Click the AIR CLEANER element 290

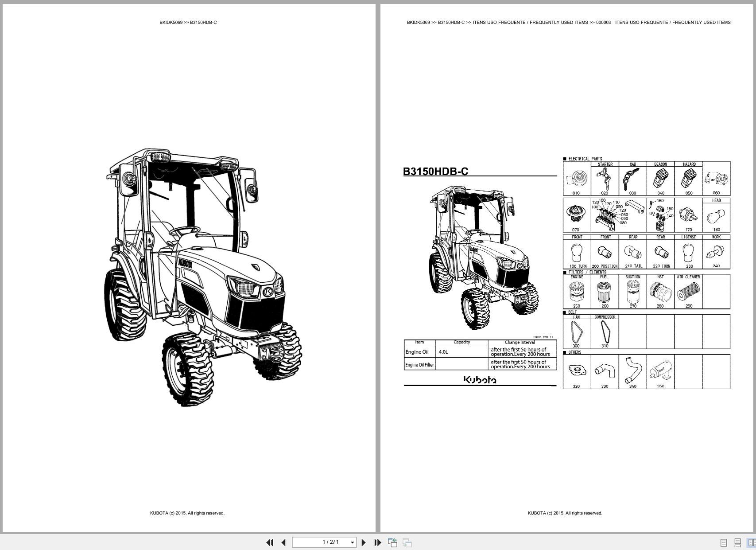pyautogui.click(x=688, y=292)
